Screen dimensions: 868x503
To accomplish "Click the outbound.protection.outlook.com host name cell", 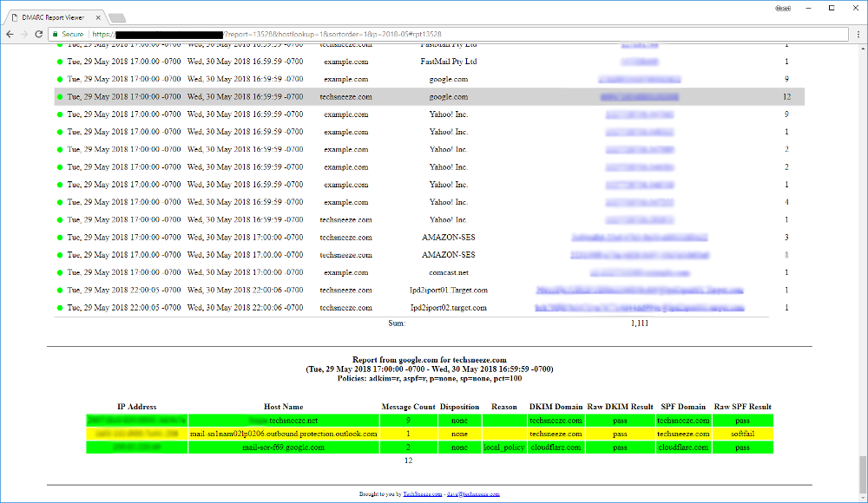I will (x=284, y=434).
